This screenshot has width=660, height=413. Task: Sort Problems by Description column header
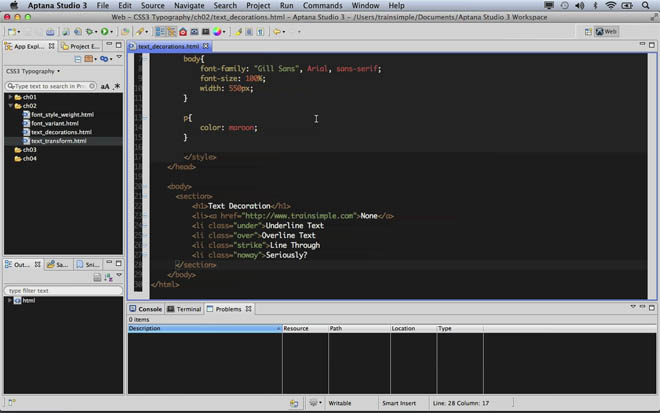[205, 328]
